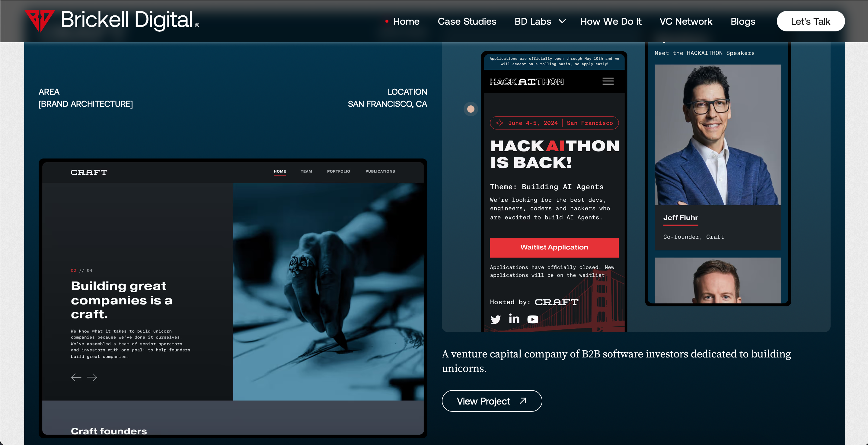Click 'Theme: Building AI Agents' text
The height and width of the screenshot is (445, 868).
pyautogui.click(x=547, y=187)
